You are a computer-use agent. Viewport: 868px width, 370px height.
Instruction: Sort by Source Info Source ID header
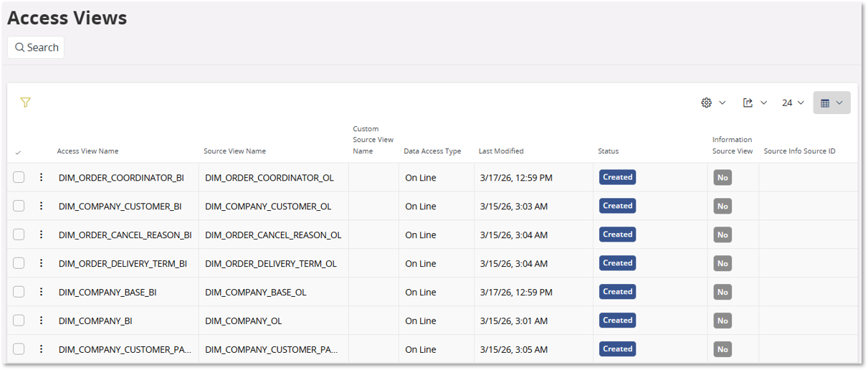[799, 151]
